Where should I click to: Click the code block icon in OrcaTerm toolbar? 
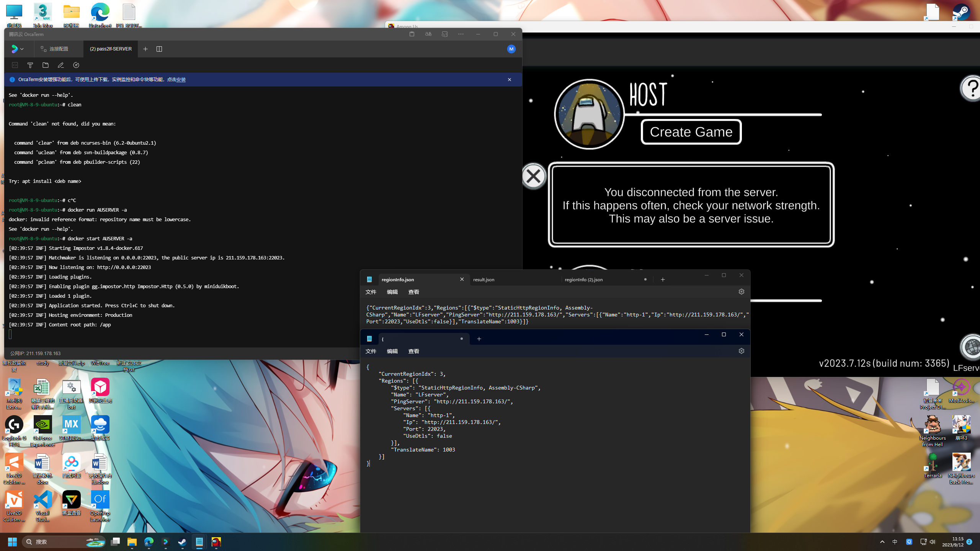click(x=15, y=65)
